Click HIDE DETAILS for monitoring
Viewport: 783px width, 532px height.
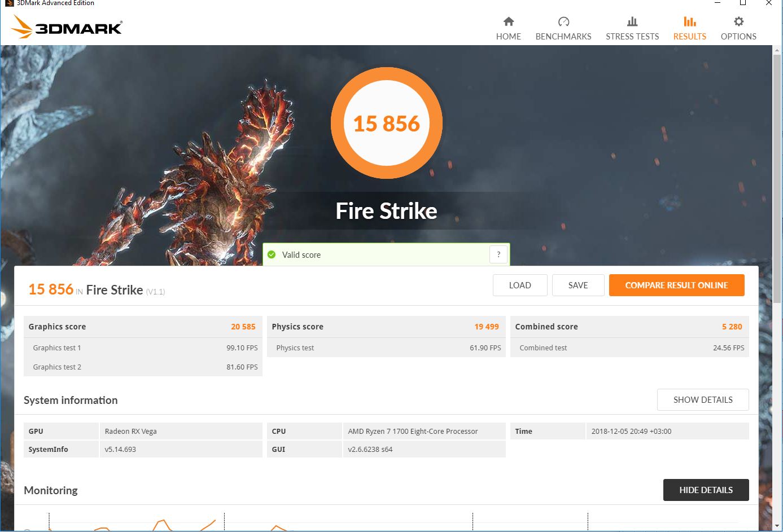tap(706, 490)
